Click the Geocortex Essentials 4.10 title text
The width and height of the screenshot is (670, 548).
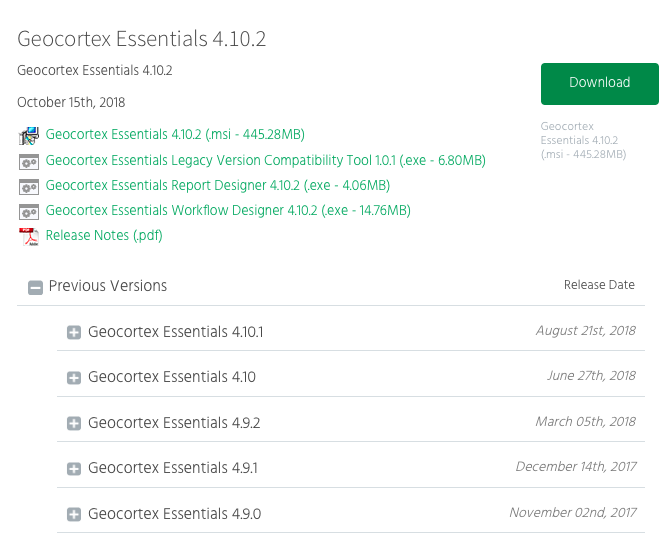pos(172,377)
